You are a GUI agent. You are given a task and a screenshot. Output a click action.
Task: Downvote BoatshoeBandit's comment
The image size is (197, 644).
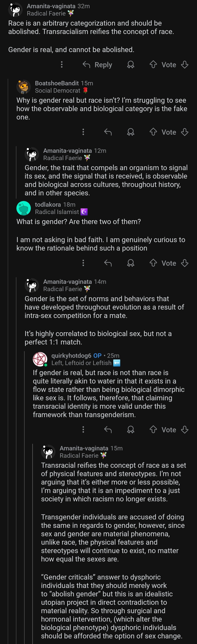pos(185,132)
